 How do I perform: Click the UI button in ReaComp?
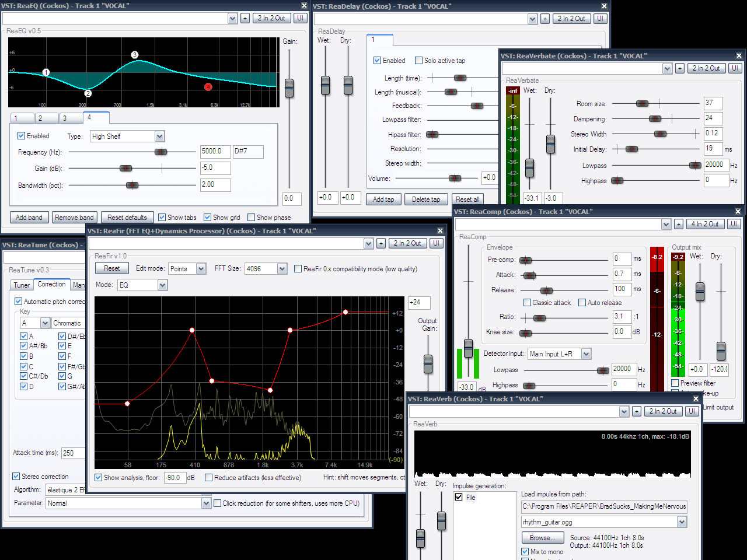point(734,224)
